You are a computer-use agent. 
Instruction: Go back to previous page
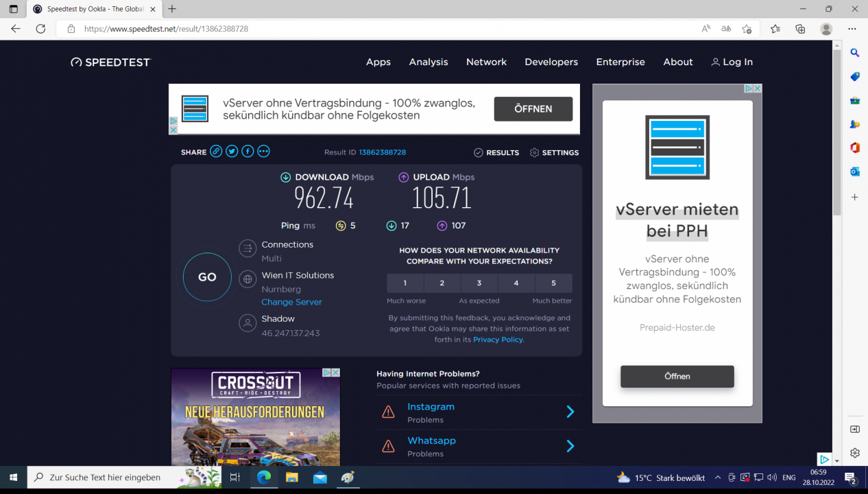tap(16, 29)
